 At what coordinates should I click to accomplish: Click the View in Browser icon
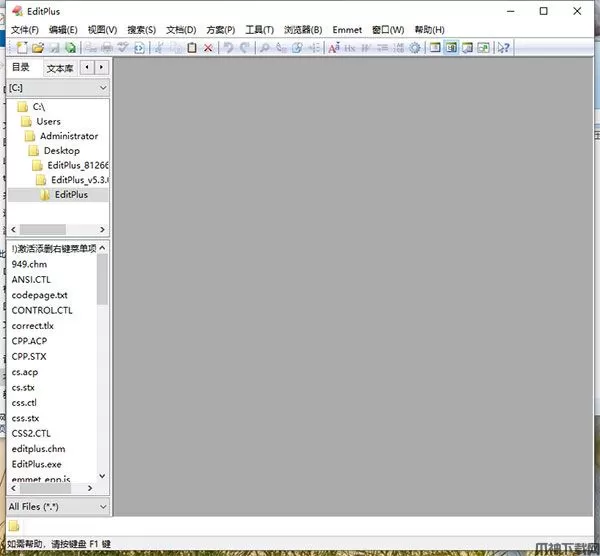point(139,48)
